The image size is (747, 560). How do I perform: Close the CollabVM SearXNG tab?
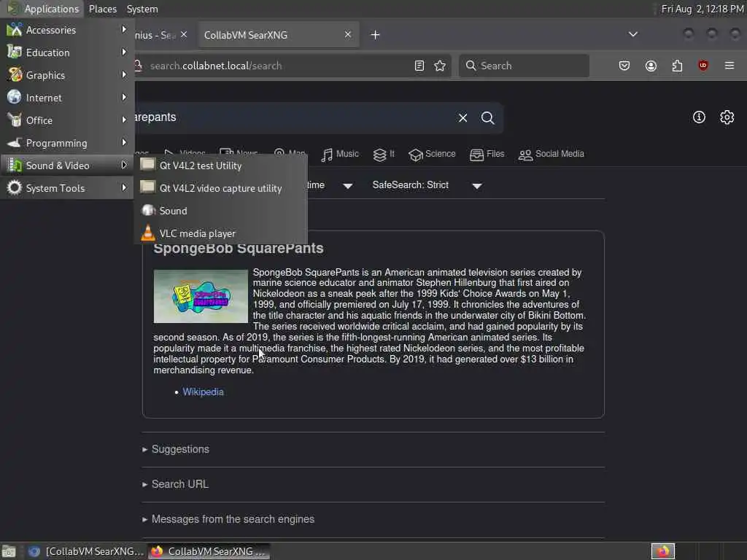tap(348, 35)
